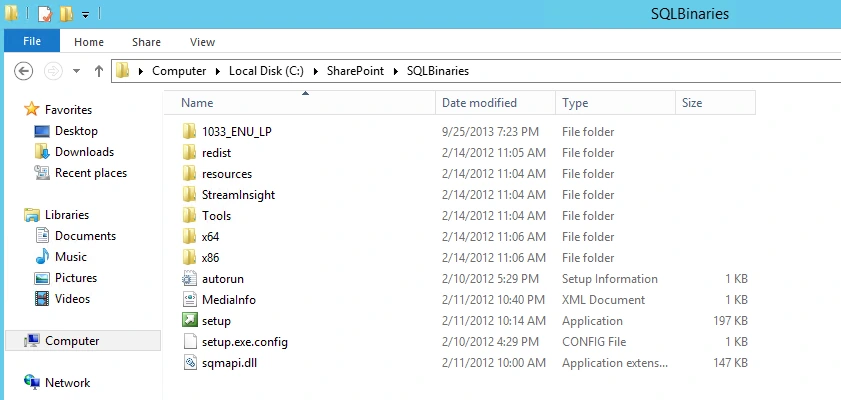Click the CONFIG File type cell
This screenshot has height=400, width=841.
tap(594, 342)
